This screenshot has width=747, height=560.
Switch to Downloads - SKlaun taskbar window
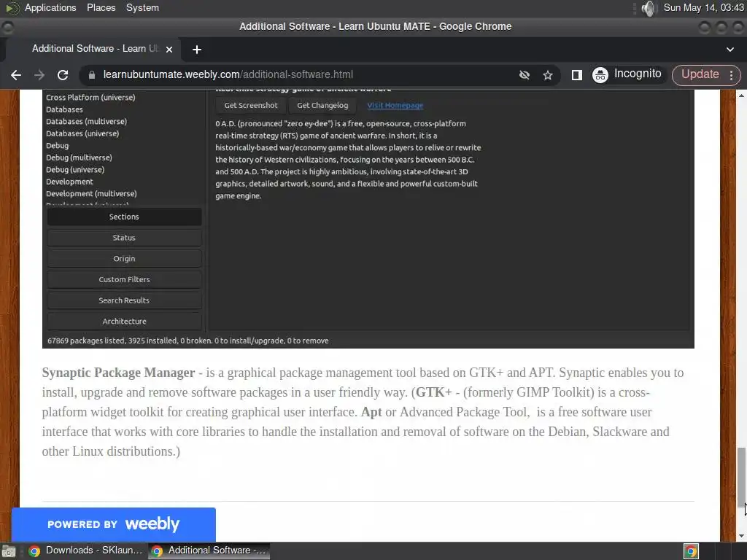coord(86,551)
